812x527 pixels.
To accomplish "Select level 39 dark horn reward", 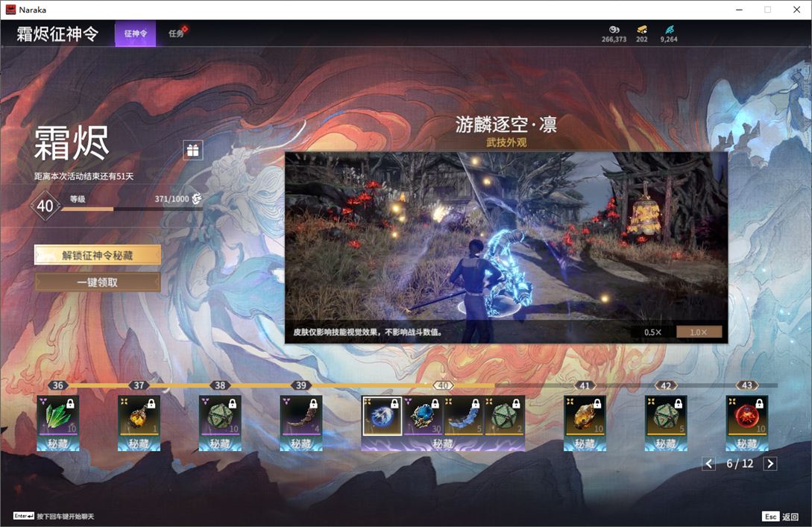I will coord(301,416).
